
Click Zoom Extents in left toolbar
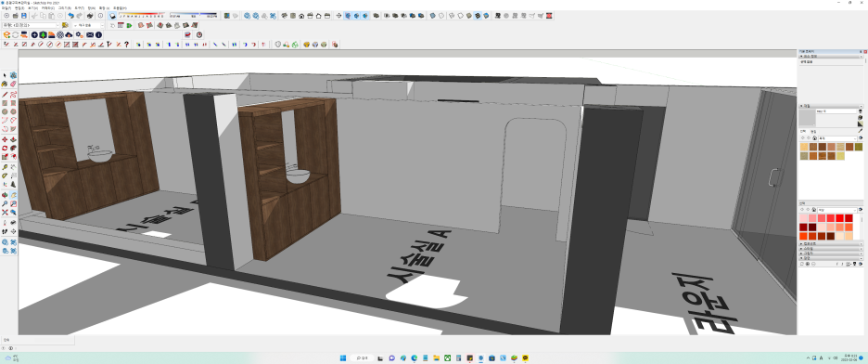[5, 213]
